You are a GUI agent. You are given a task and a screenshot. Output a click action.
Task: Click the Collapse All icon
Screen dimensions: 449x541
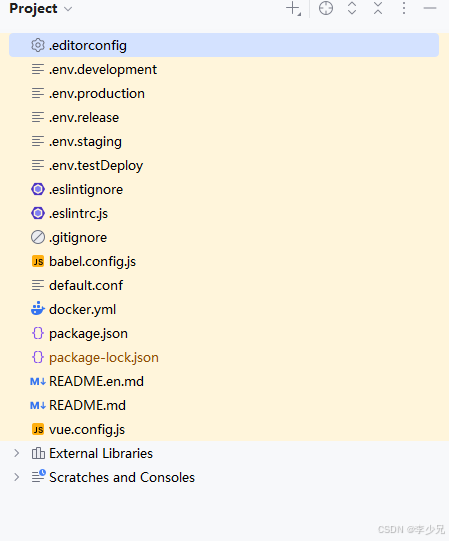click(378, 8)
